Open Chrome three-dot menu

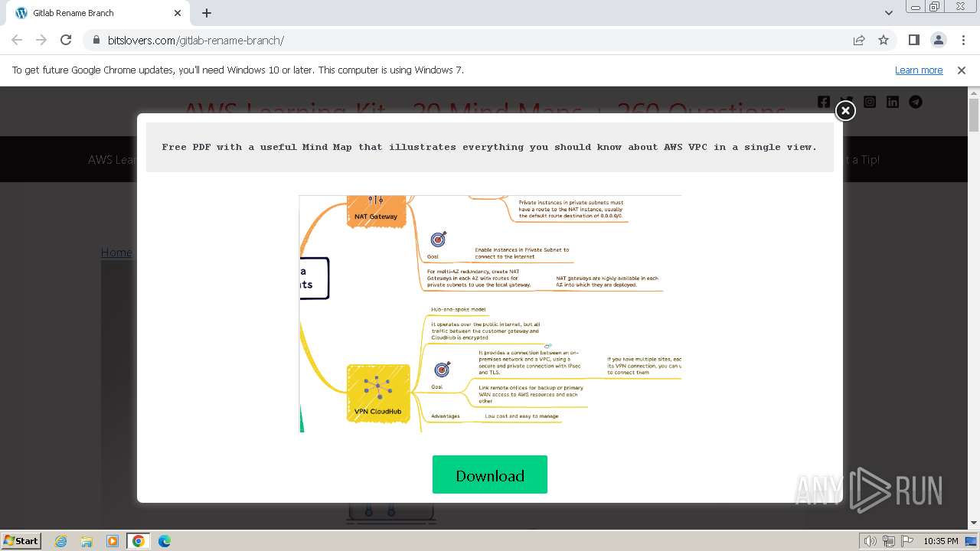tap(962, 40)
